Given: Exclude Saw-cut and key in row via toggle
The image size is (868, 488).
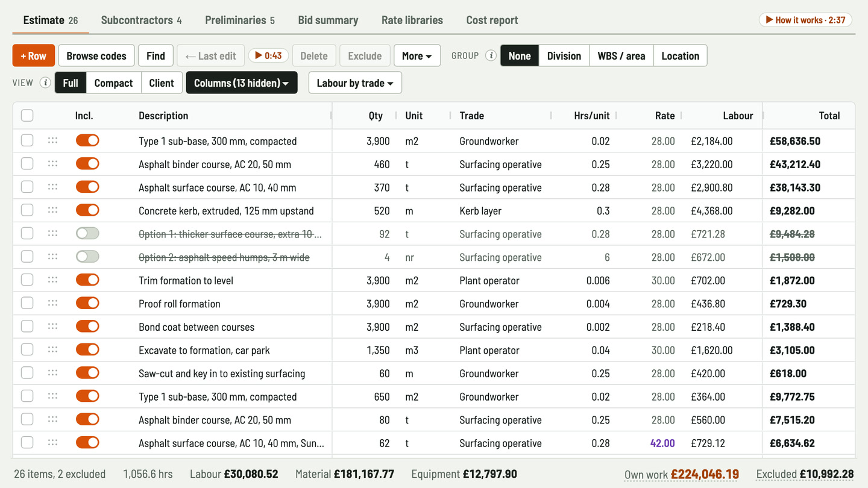Looking at the screenshot, I should click(x=87, y=373).
